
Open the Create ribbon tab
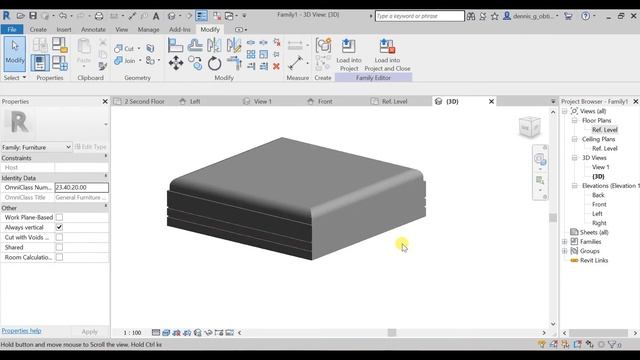pyautogui.click(x=38, y=29)
